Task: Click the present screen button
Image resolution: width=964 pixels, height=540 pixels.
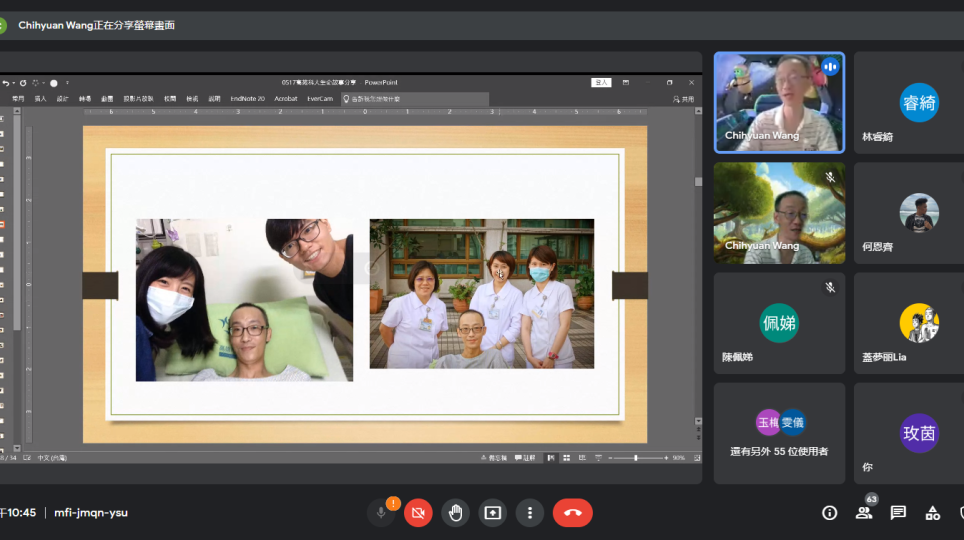Action: coord(492,513)
